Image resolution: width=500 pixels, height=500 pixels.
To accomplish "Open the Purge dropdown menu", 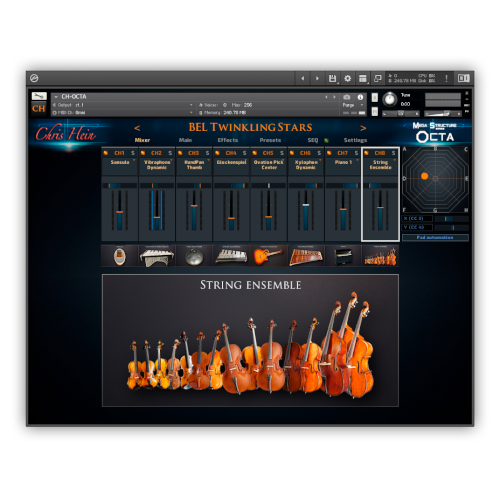I will (353, 105).
